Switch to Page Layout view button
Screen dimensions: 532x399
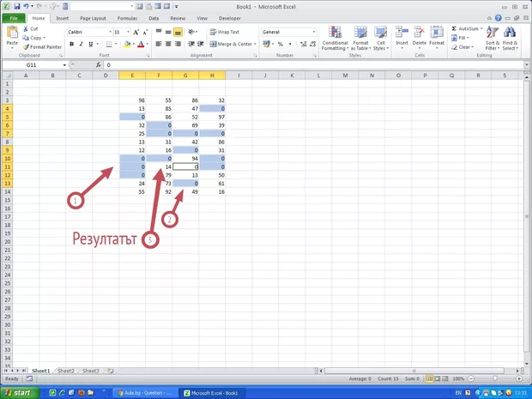pyautogui.click(x=438, y=378)
